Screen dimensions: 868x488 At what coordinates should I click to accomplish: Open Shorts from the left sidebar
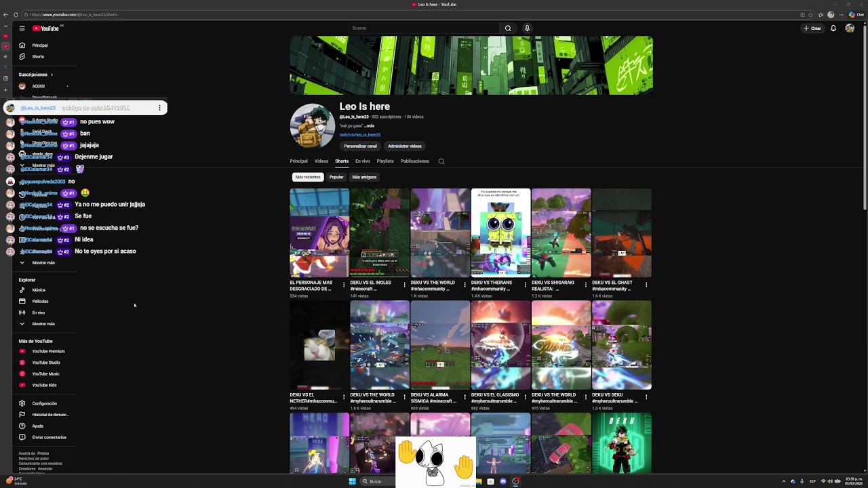pyautogui.click(x=38, y=57)
